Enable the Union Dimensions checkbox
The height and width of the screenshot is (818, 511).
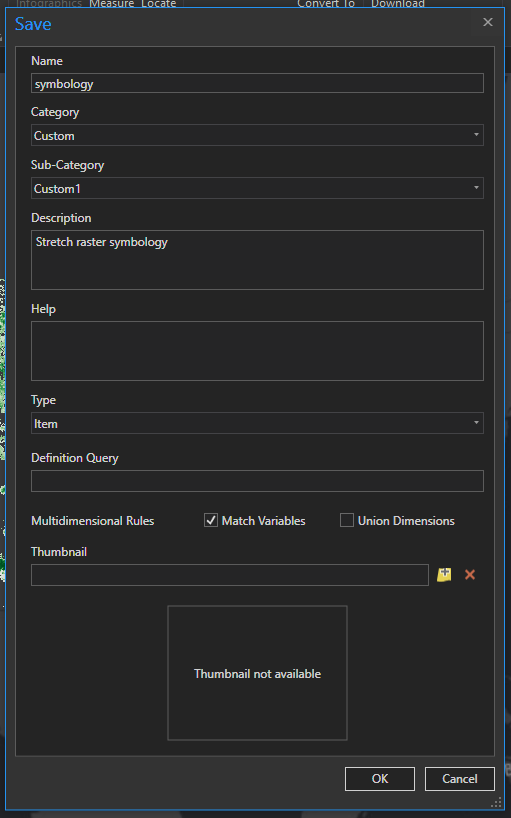347,520
